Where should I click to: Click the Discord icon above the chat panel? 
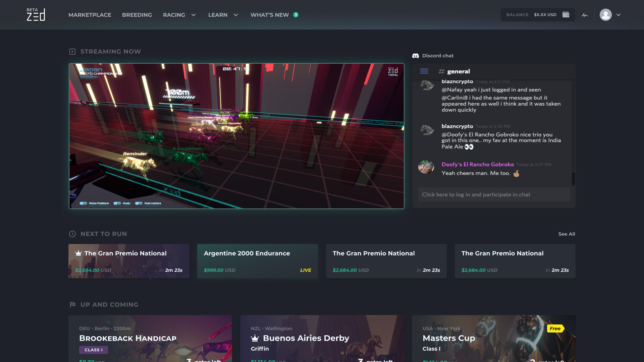coord(416,55)
